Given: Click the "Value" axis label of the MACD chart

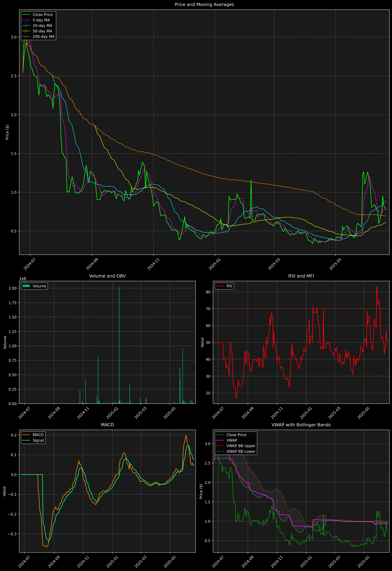Looking at the screenshot, I should point(4,491).
